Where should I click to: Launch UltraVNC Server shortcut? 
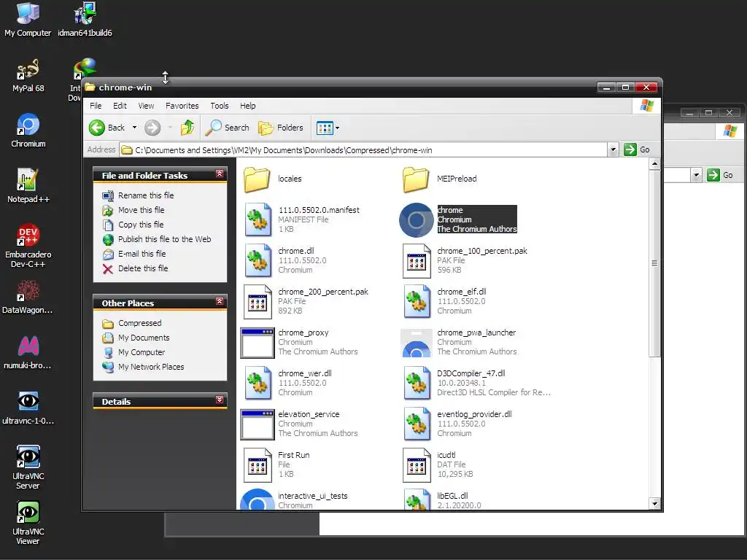pyautogui.click(x=28, y=467)
